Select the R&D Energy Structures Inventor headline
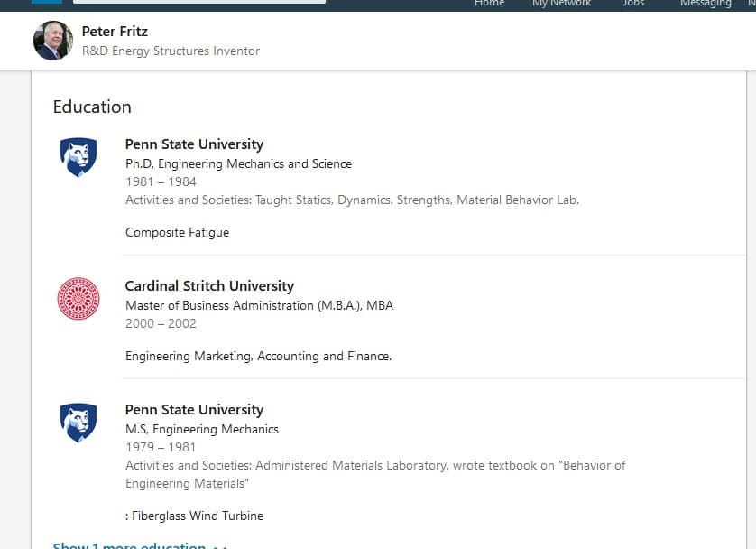756x549 pixels. 171,51
